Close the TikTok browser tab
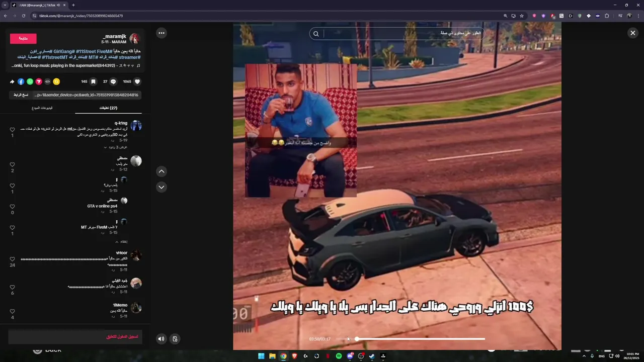Screen dimensions: 644x362 coord(65,5)
